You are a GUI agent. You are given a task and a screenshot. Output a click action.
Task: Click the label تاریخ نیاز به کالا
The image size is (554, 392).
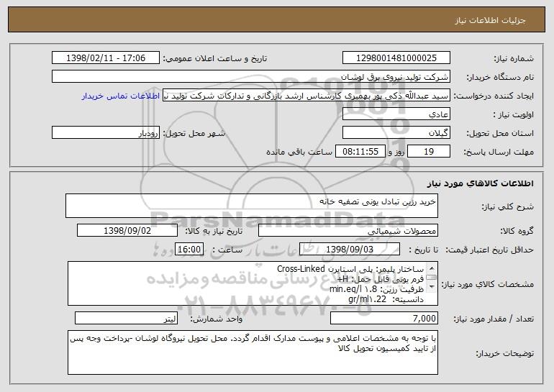(x=214, y=232)
